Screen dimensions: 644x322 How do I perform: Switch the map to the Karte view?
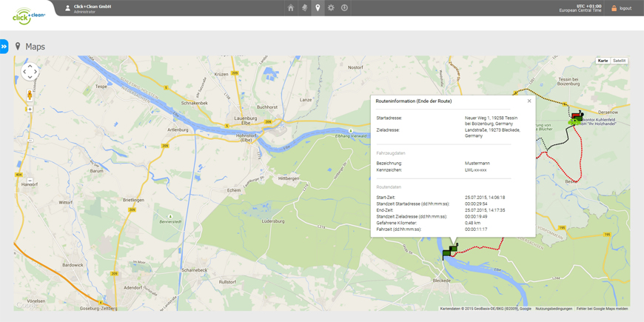pyautogui.click(x=603, y=61)
